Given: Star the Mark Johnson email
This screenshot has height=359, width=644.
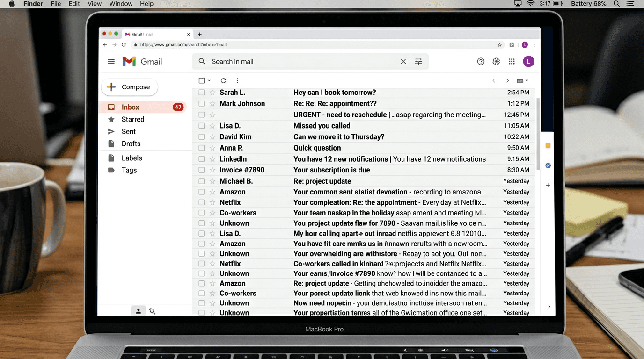Looking at the screenshot, I should tap(212, 104).
